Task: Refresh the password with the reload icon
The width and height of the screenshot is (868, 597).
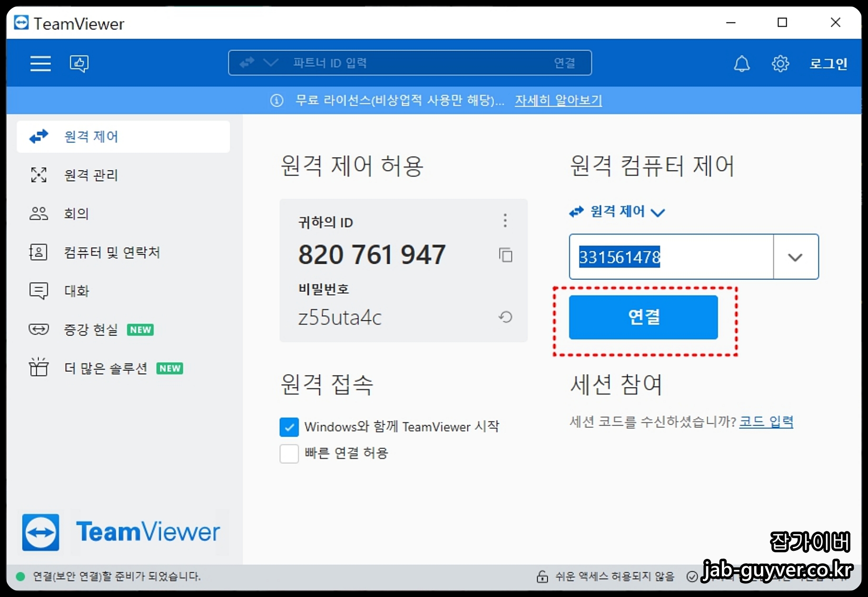Action: point(505,317)
